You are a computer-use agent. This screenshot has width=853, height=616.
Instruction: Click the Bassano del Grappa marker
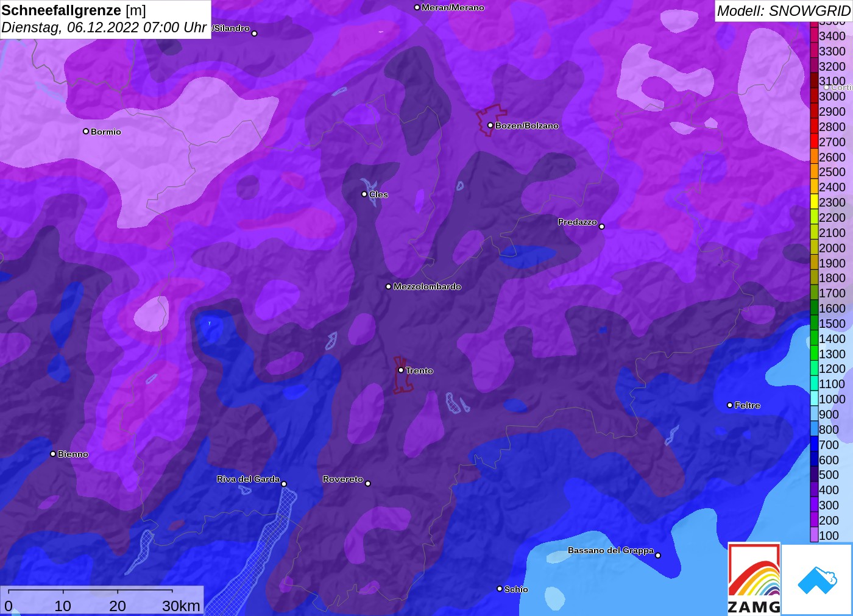[658, 555]
